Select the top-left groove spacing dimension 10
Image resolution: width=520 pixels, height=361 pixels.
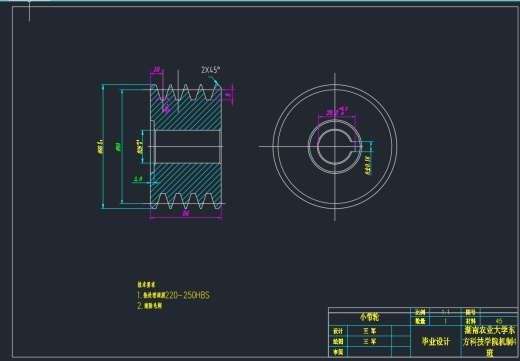[156, 69]
